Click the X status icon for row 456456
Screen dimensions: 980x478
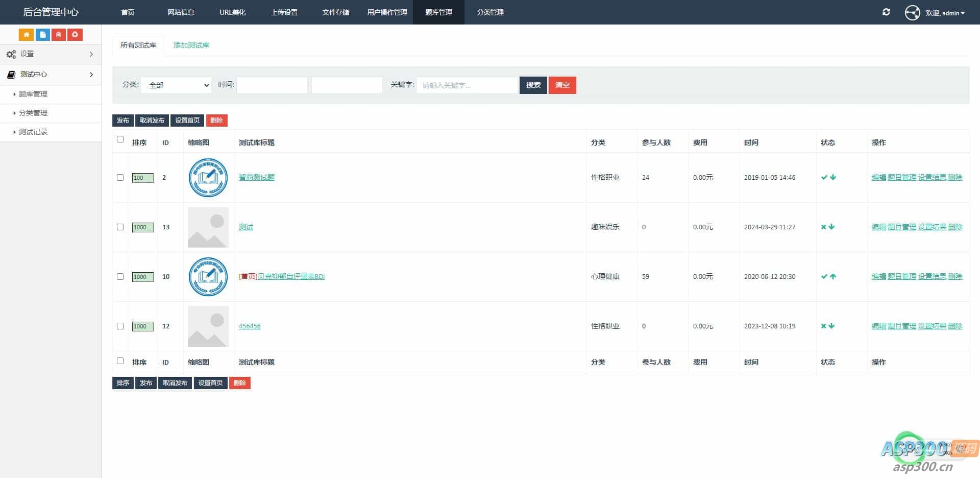(x=823, y=326)
